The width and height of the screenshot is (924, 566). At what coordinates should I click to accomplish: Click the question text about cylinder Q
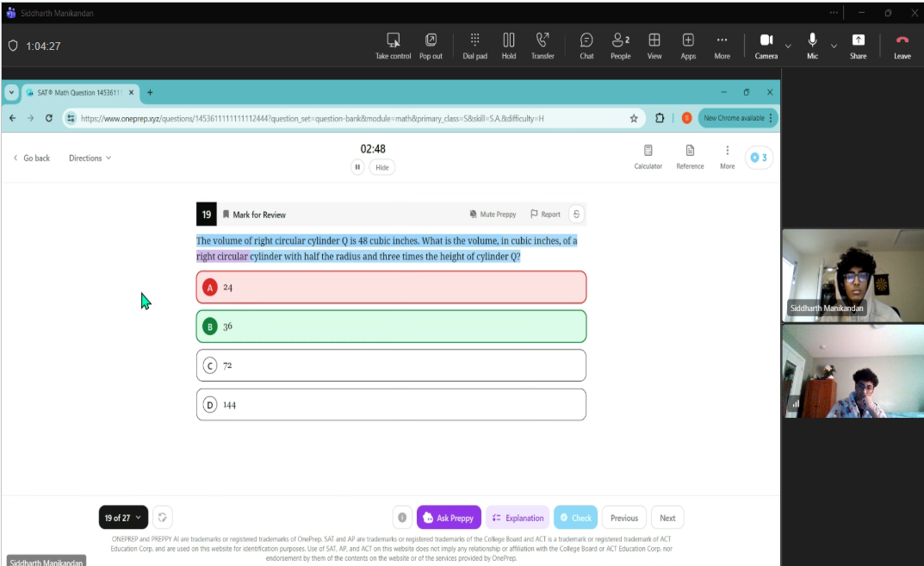pyautogui.click(x=387, y=249)
